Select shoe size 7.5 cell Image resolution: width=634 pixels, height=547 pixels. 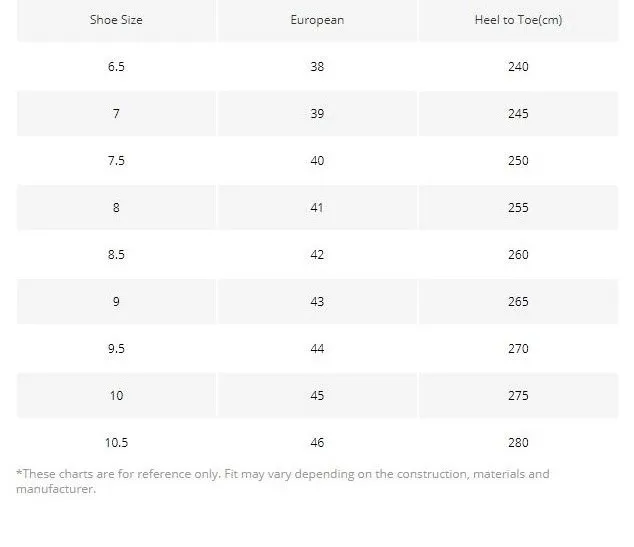coord(116,161)
